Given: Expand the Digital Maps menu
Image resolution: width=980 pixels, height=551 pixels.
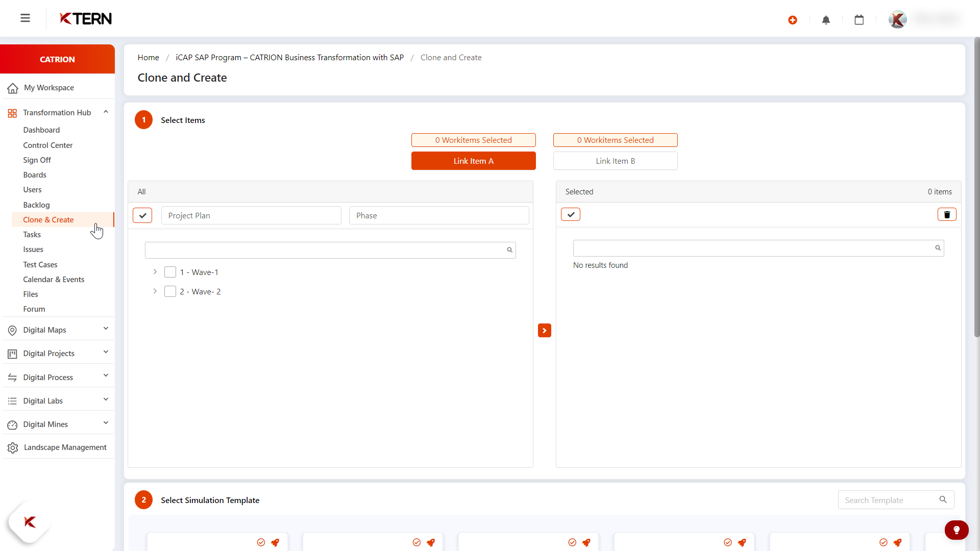Looking at the screenshot, I should pos(106,329).
